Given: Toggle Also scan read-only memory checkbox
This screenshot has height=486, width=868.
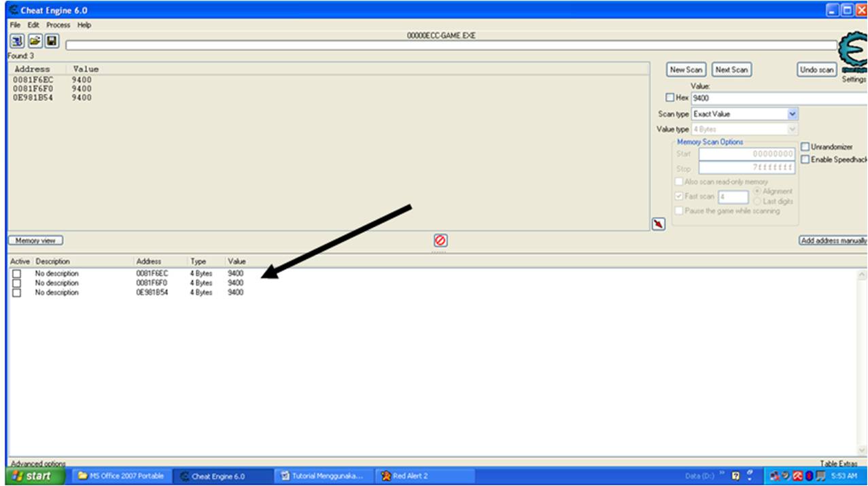Looking at the screenshot, I should (x=679, y=182).
